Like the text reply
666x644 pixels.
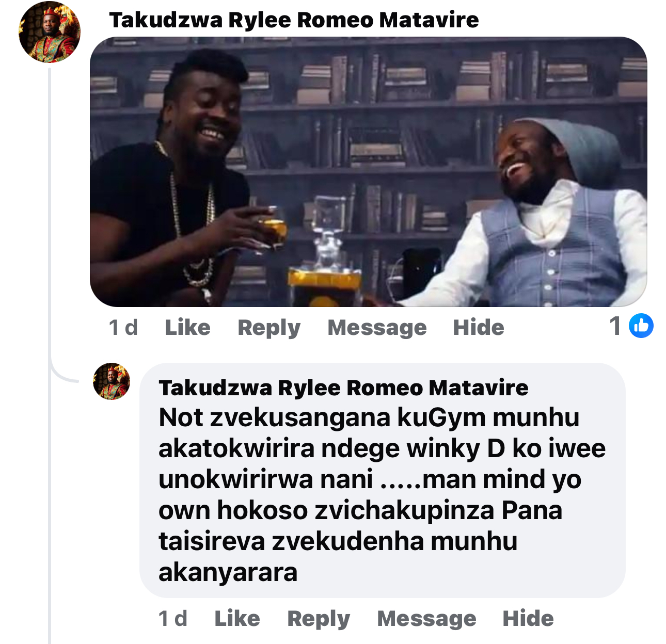click(237, 618)
